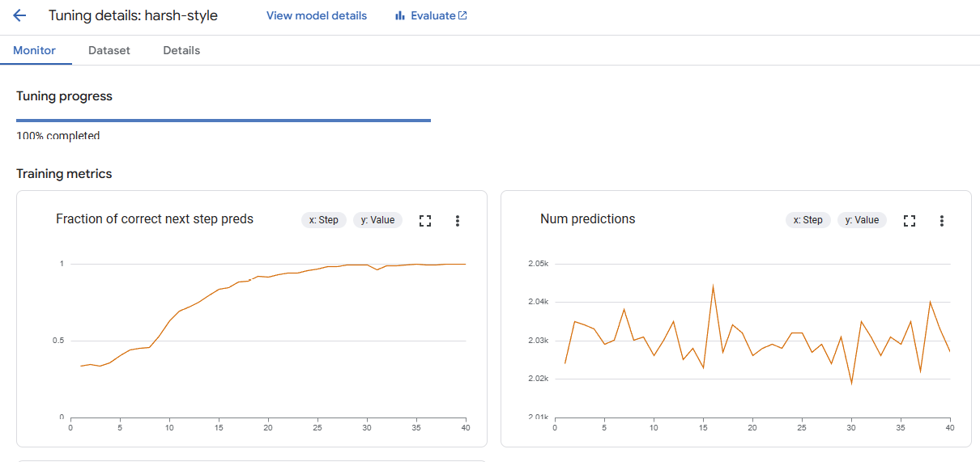Image resolution: width=980 pixels, height=462 pixels.
Task: Open the View model details link
Action: click(x=317, y=16)
